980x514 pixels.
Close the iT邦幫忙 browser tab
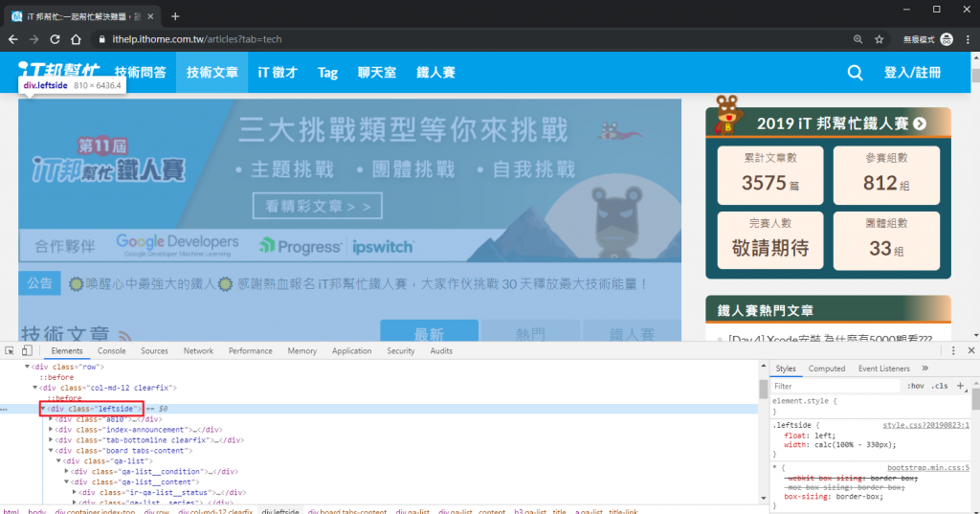point(150,17)
